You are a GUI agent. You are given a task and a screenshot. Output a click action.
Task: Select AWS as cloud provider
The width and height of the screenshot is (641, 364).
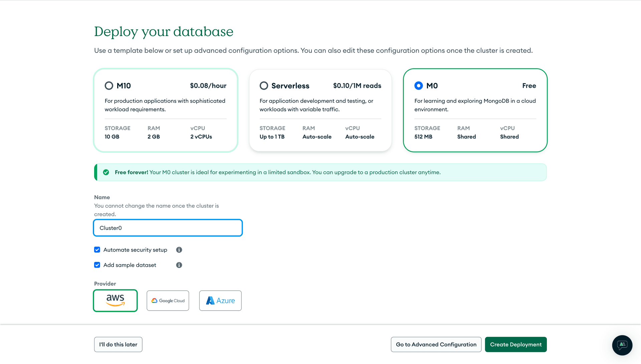[115, 301]
